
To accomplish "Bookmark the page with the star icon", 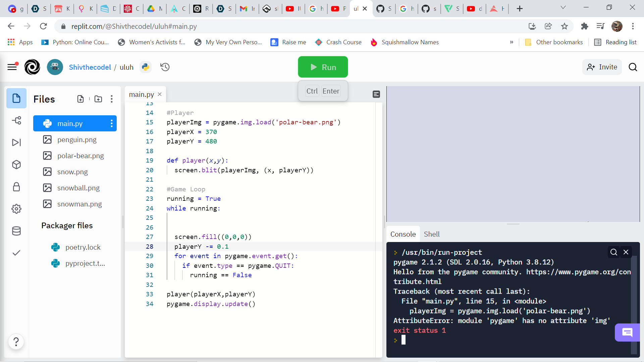I will [565, 26].
